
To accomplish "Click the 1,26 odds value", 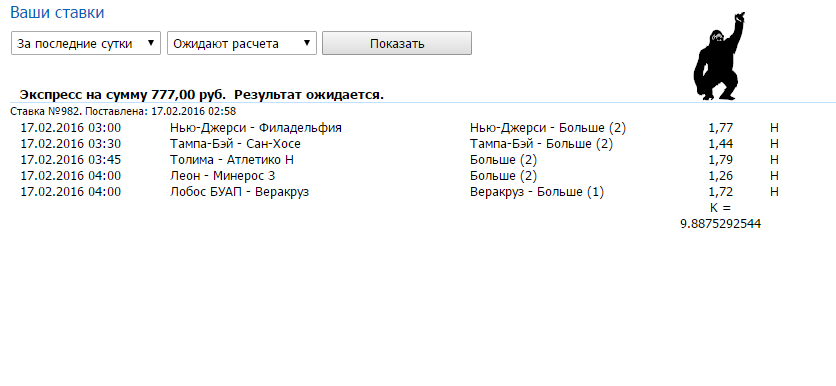I will (721, 176).
